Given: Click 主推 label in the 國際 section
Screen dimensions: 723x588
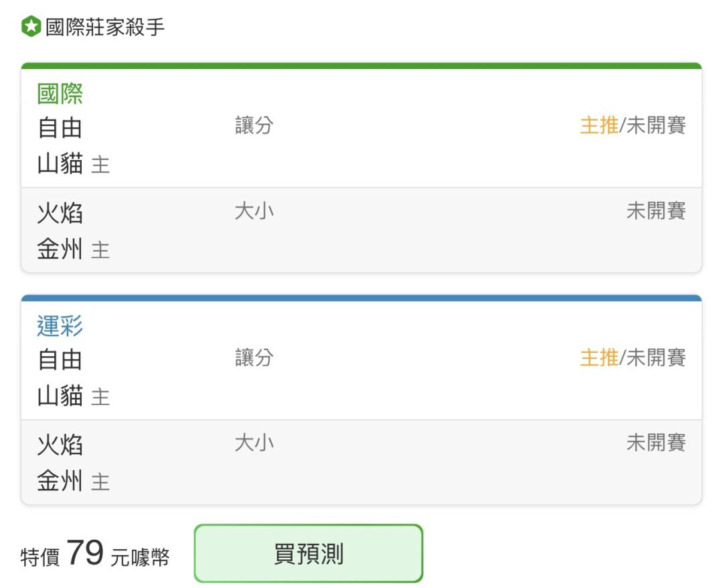Looking at the screenshot, I should coord(599,125).
